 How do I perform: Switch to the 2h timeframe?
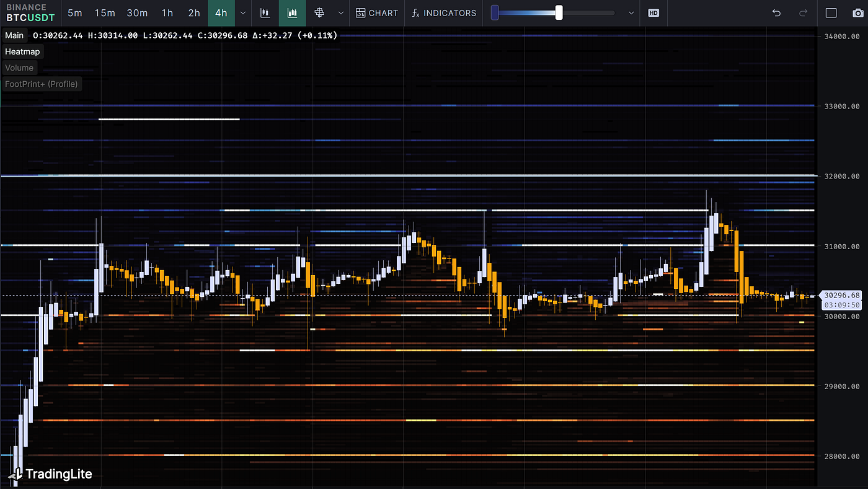194,13
